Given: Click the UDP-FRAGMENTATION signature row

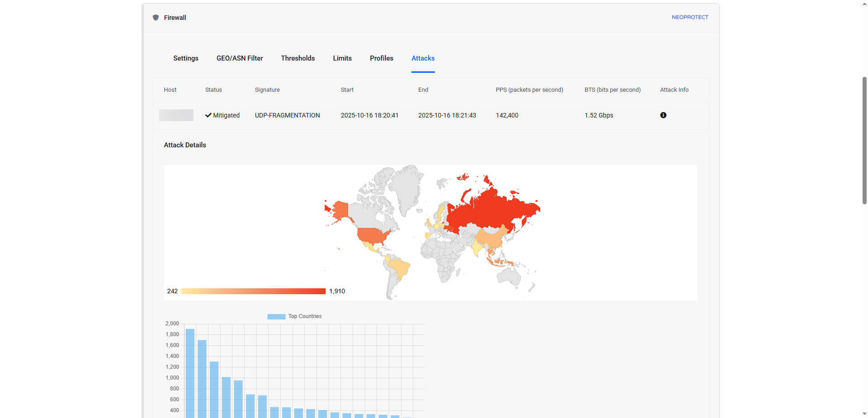Looking at the screenshot, I should [x=288, y=115].
